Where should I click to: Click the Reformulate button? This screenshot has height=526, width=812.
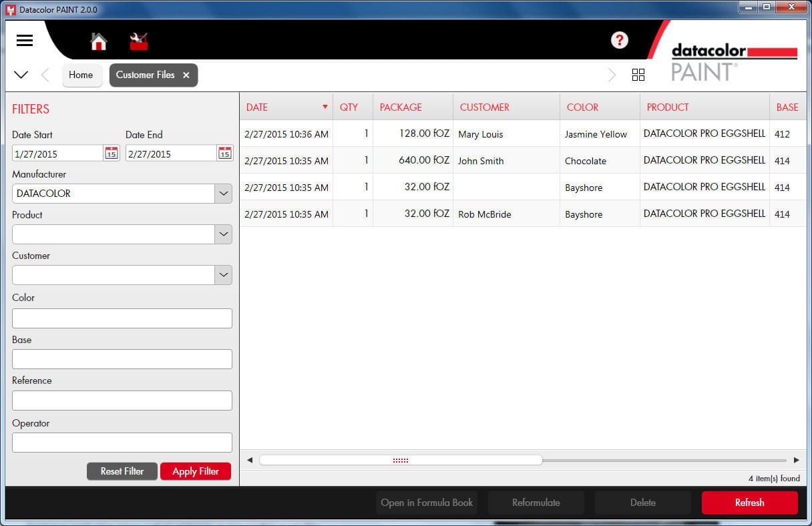536,503
